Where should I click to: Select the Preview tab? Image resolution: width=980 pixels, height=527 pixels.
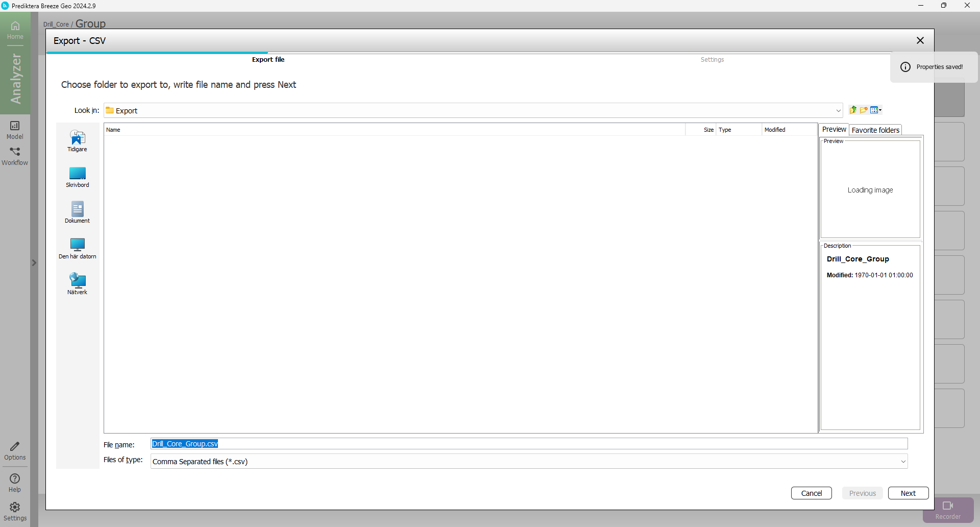834,130
